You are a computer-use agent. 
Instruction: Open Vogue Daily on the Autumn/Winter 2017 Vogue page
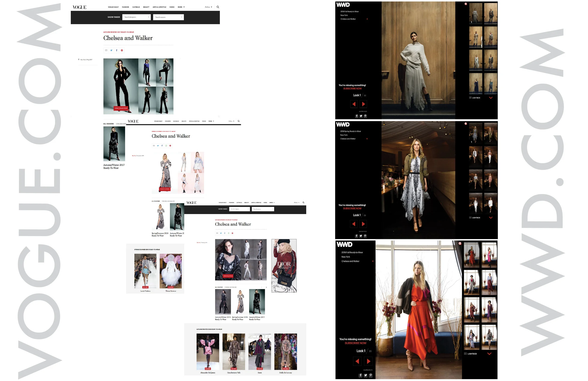tap(113, 7)
